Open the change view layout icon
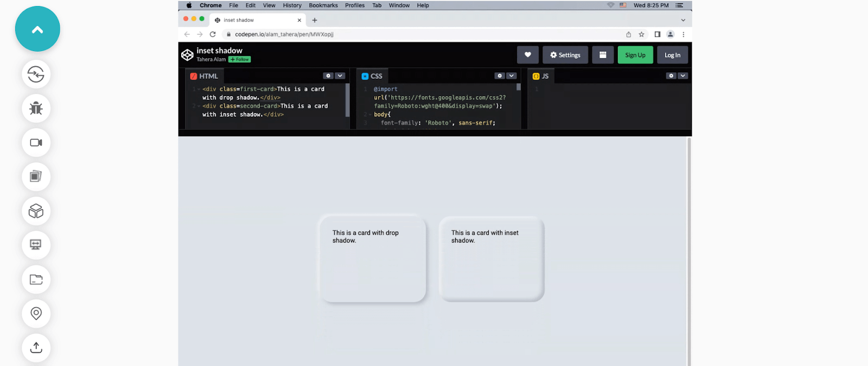Screen dimensions: 868x366 pos(602,55)
